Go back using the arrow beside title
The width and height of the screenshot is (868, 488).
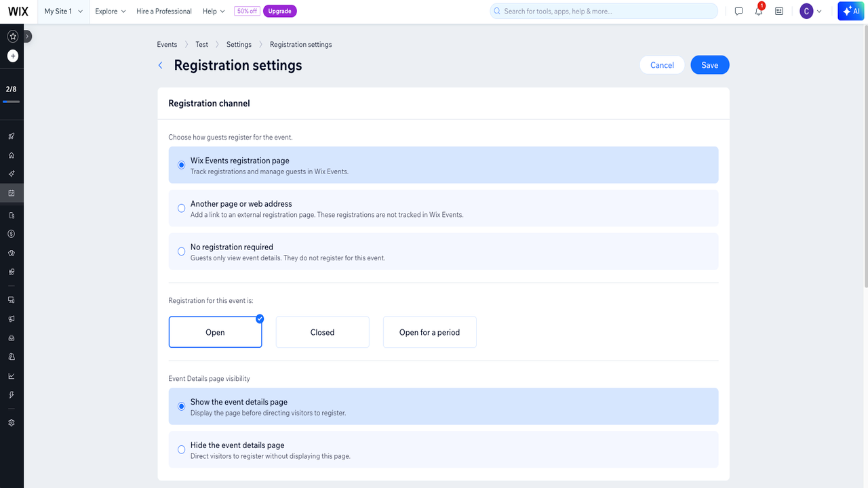[161, 65]
